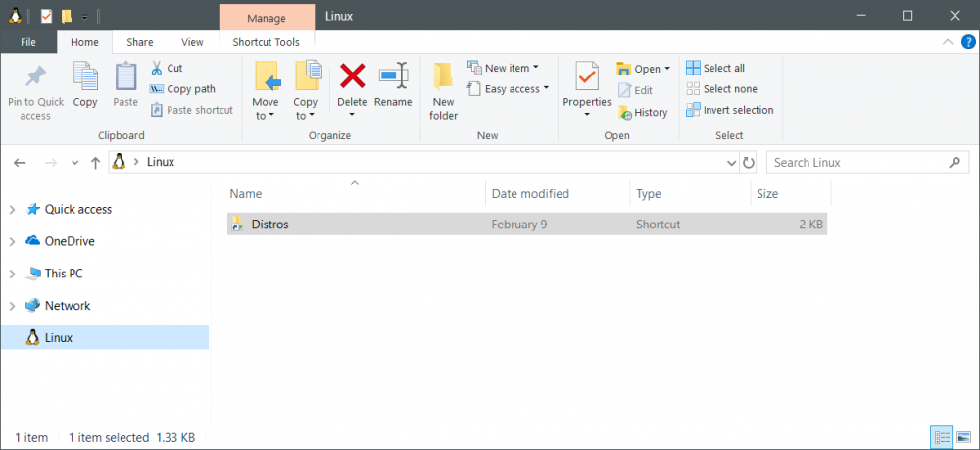Click Edit in the Open group
Viewport: 980px width, 450px height.
(x=635, y=90)
